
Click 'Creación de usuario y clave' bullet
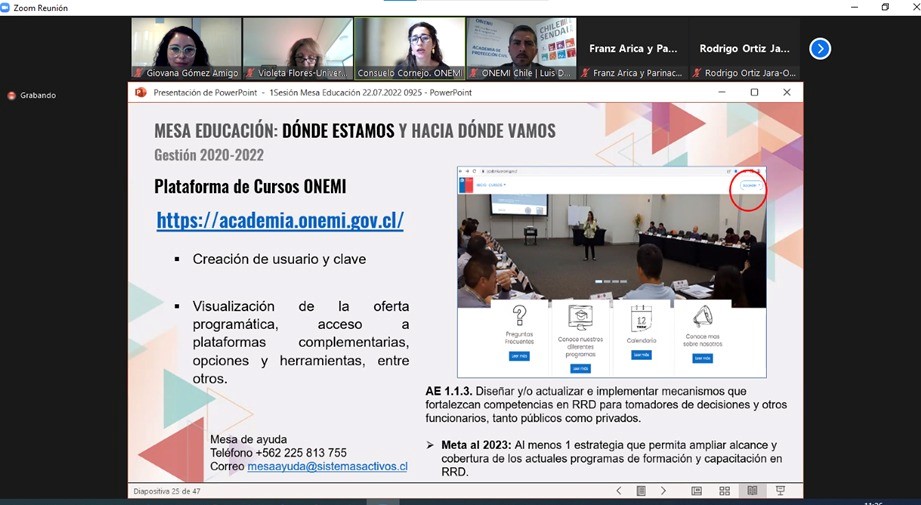pos(279,259)
